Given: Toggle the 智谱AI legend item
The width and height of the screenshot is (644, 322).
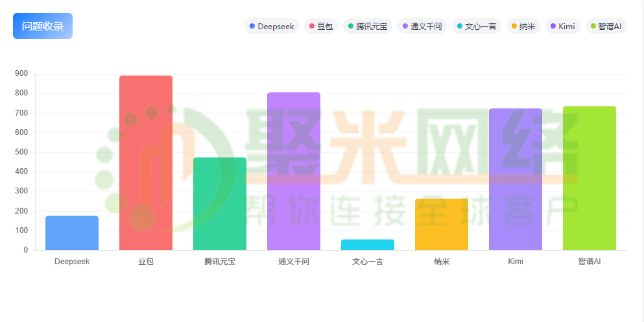Looking at the screenshot, I should pos(606,27).
